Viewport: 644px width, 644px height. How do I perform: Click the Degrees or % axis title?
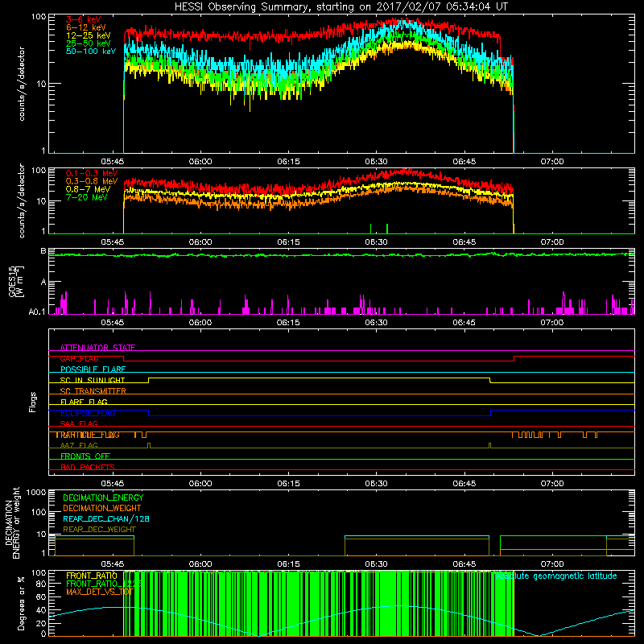pos(22,603)
